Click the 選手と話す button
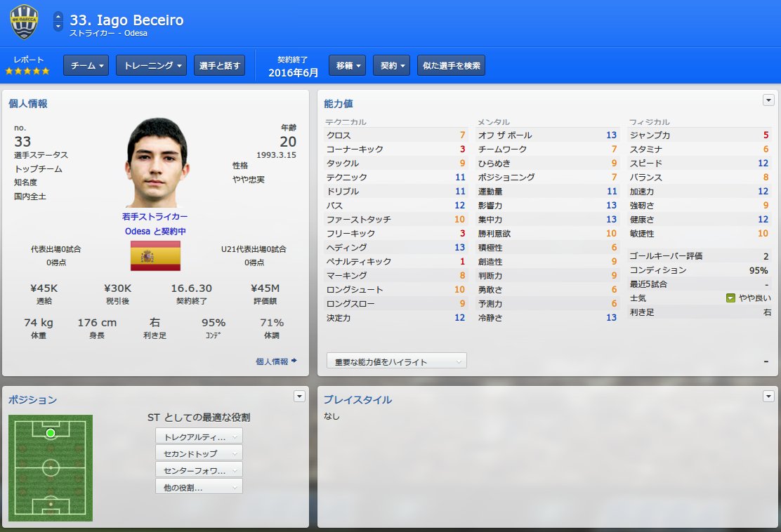The width and height of the screenshot is (781, 532). [219, 65]
